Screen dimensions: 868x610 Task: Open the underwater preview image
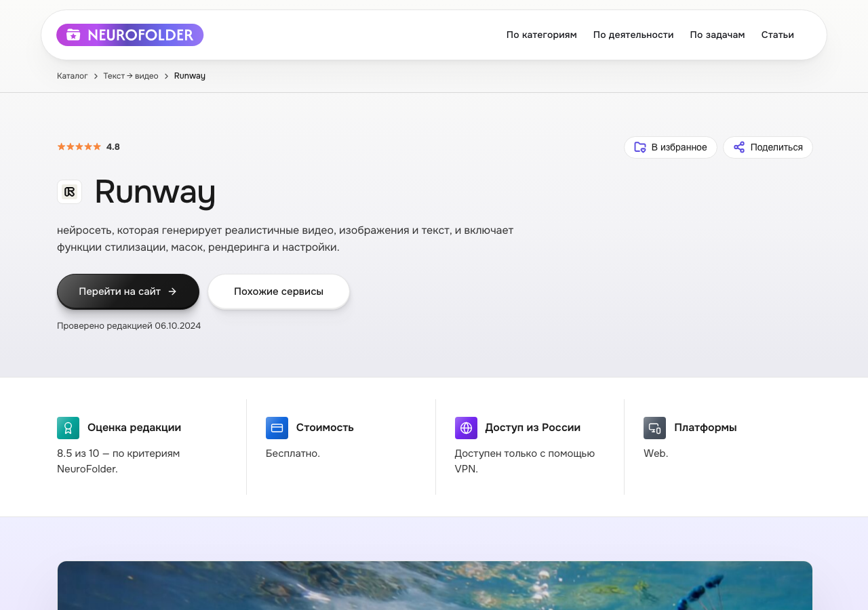click(x=435, y=586)
